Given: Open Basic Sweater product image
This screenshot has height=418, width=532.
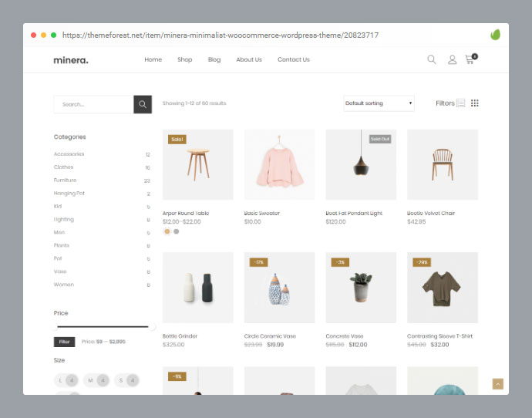Looking at the screenshot, I should [x=279, y=164].
